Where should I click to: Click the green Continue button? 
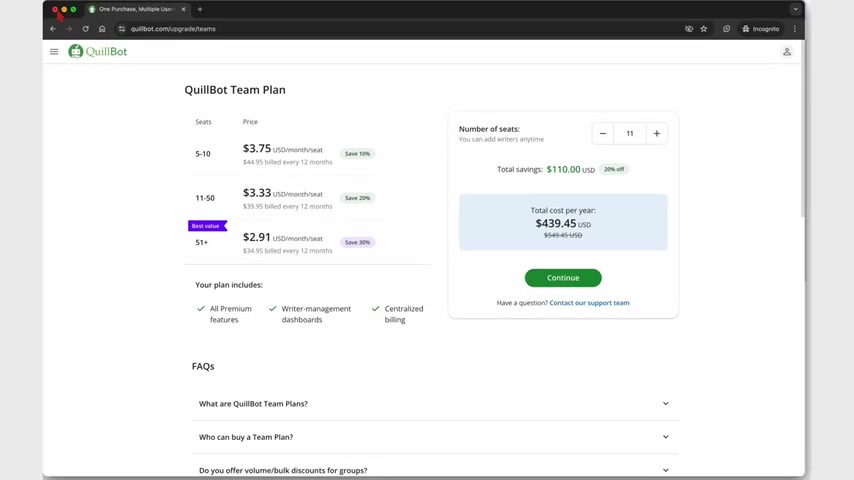[563, 278]
